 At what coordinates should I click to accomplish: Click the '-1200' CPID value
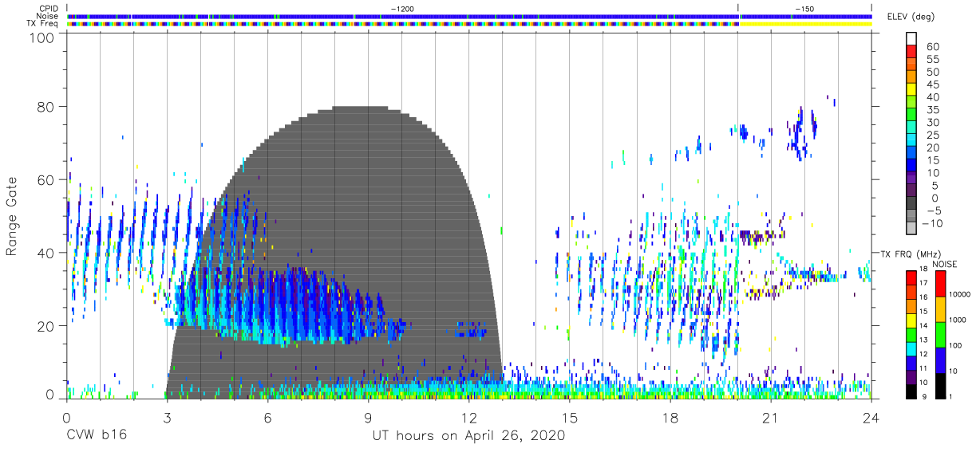click(x=401, y=9)
